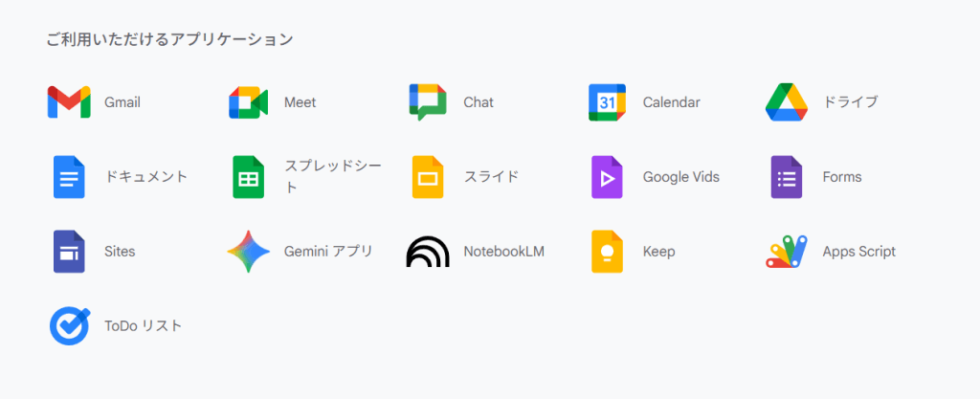This screenshot has width=980, height=399.
Task: Select the スライド label
Action: 491,177
